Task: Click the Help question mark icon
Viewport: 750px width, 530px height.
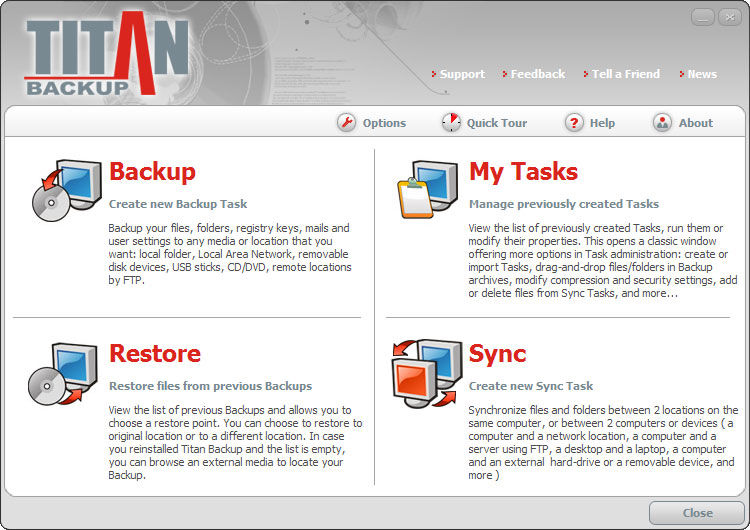Action: 574,123
